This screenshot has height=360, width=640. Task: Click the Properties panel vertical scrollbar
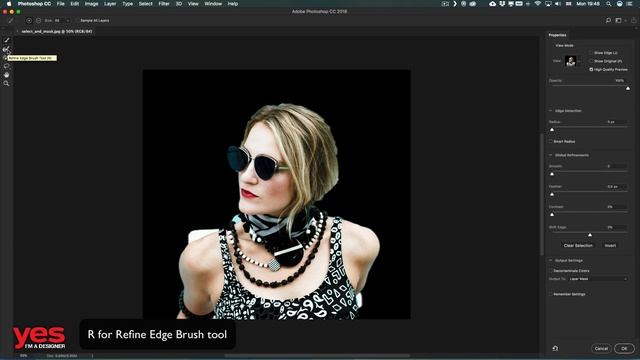[x=542, y=194]
